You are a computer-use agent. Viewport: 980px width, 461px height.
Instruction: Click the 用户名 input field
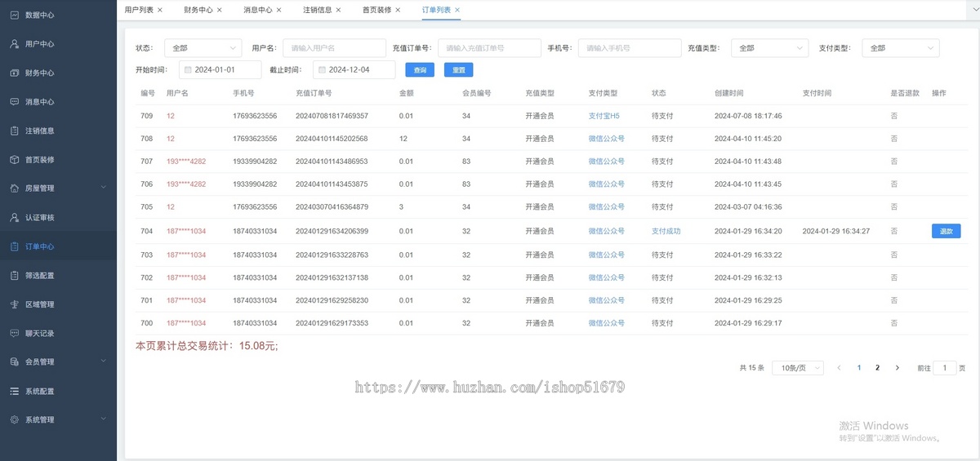point(334,48)
